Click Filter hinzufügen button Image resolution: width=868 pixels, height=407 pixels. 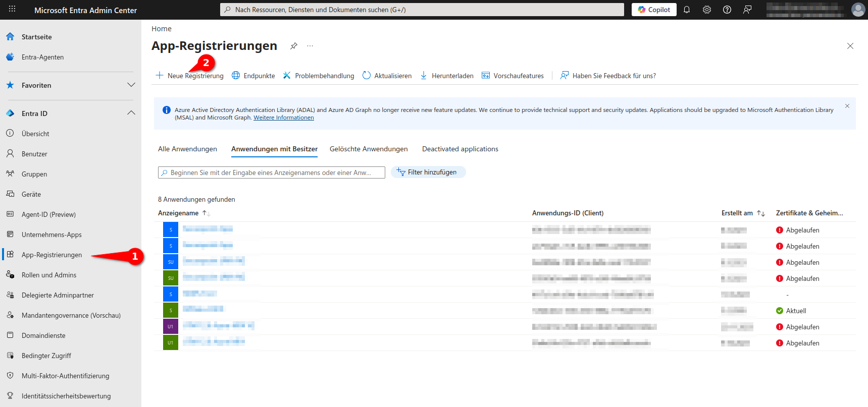pos(428,172)
